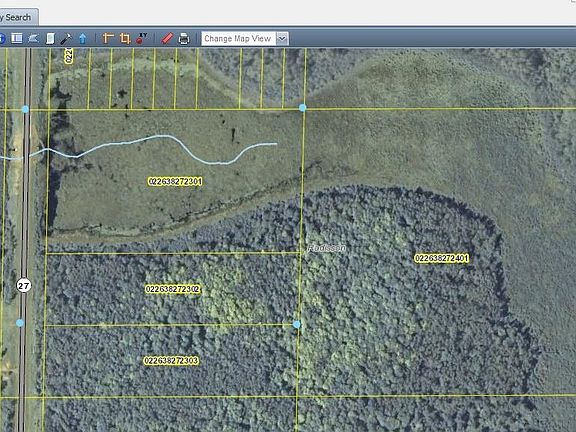This screenshot has height=432, width=576.
Task: Click the XY coordinate locate icon
Action: click(x=142, y=38)
